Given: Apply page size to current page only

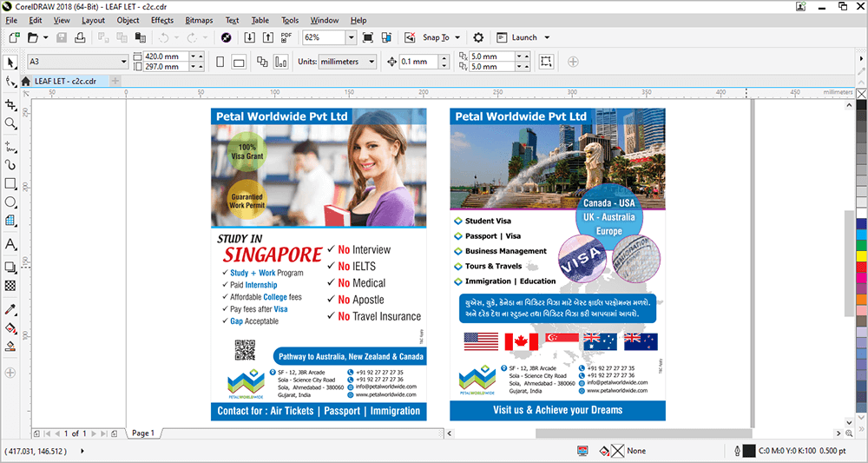Looking at the screenshot, I should click(281, 62).
